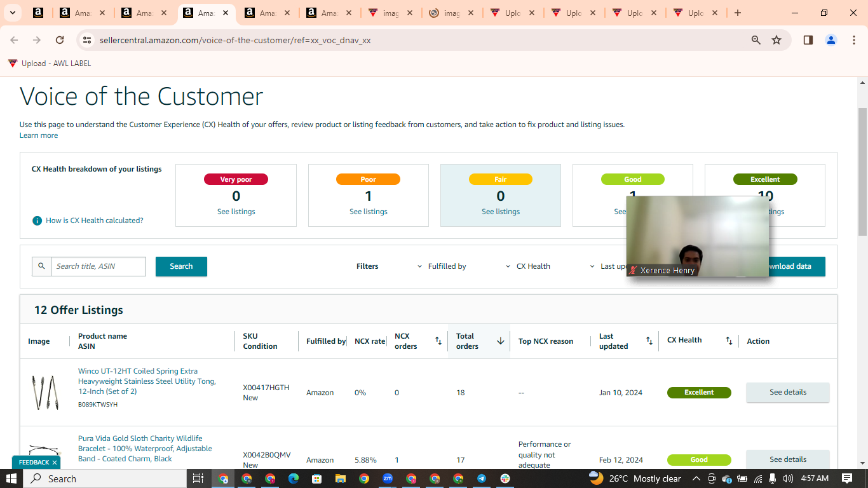The height and width of the screenshot is (488, 868).
Task: Open File Explorer from the taskbar
Action: point(341,478)
